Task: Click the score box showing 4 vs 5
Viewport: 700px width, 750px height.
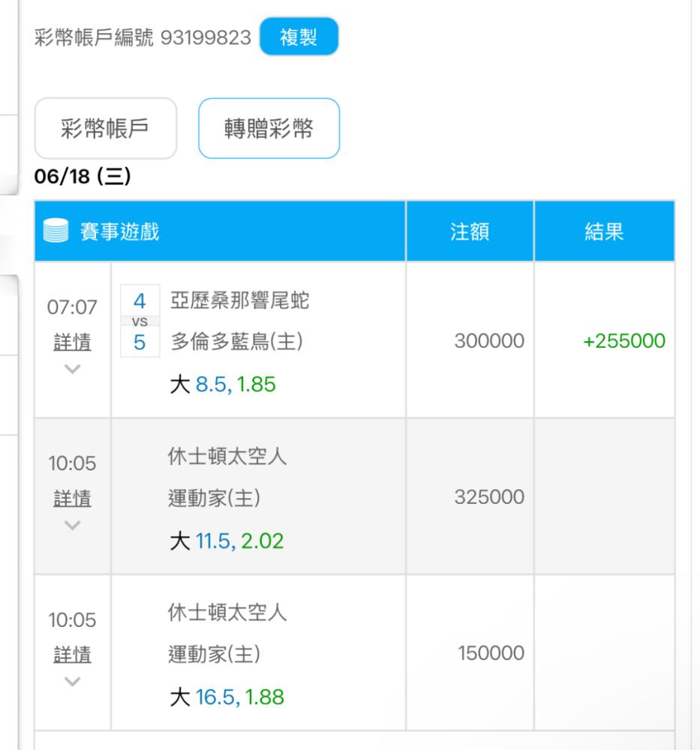Action: click(x=140, y=321)
